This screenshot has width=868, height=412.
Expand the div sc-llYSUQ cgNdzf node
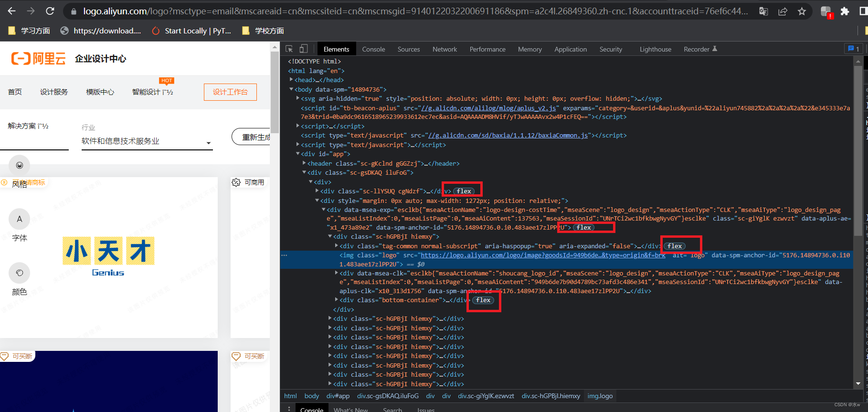[317, 191]
